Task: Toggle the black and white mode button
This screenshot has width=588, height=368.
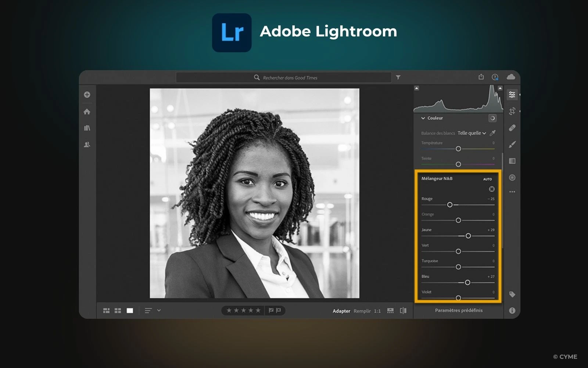Action: click(x=492, y=118)
